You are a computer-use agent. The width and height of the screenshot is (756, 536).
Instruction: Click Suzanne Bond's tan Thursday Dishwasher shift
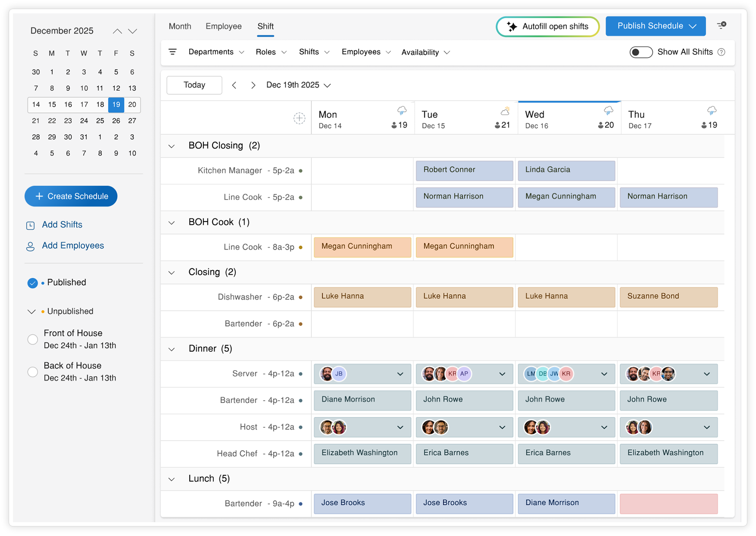pyautogui.click(x=668, y=297)
